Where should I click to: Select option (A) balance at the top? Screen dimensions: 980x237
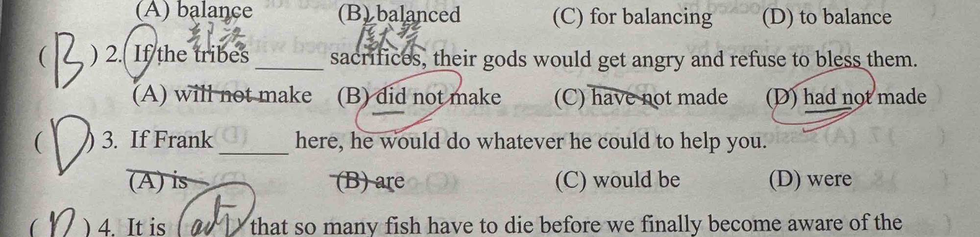point(194,11)
